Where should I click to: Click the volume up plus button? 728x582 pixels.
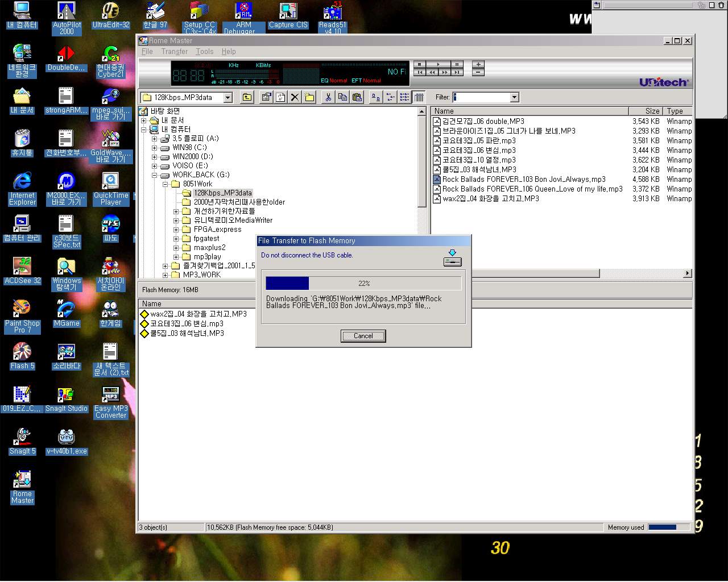pyautogui.click(x=478, y=65)
